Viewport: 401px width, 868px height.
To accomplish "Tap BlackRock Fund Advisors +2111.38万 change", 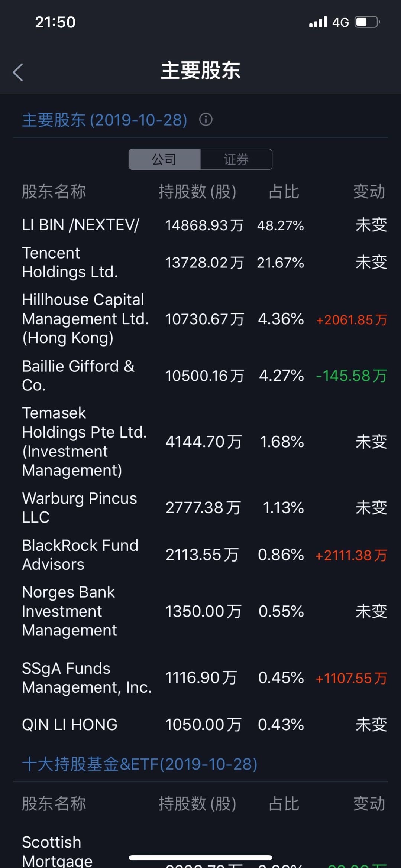I will pyautogui.click(x=351, y=555).
